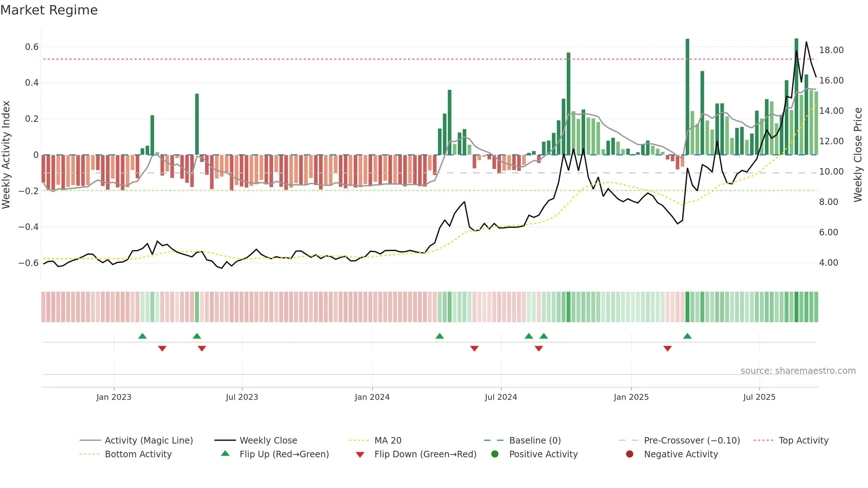This screenshot has width=868, height=488.
Task: Click the first red flip-down marker after Jan 2023
Action: pos(162,348)
